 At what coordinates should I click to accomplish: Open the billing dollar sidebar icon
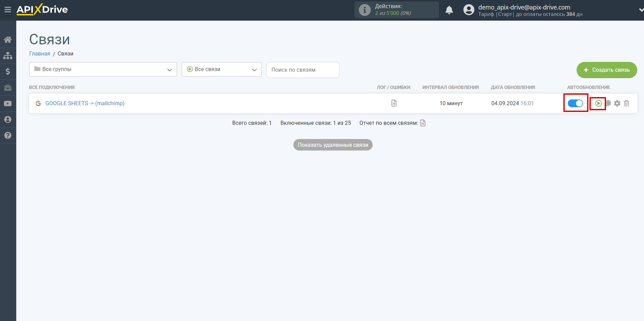click(8, 71)
